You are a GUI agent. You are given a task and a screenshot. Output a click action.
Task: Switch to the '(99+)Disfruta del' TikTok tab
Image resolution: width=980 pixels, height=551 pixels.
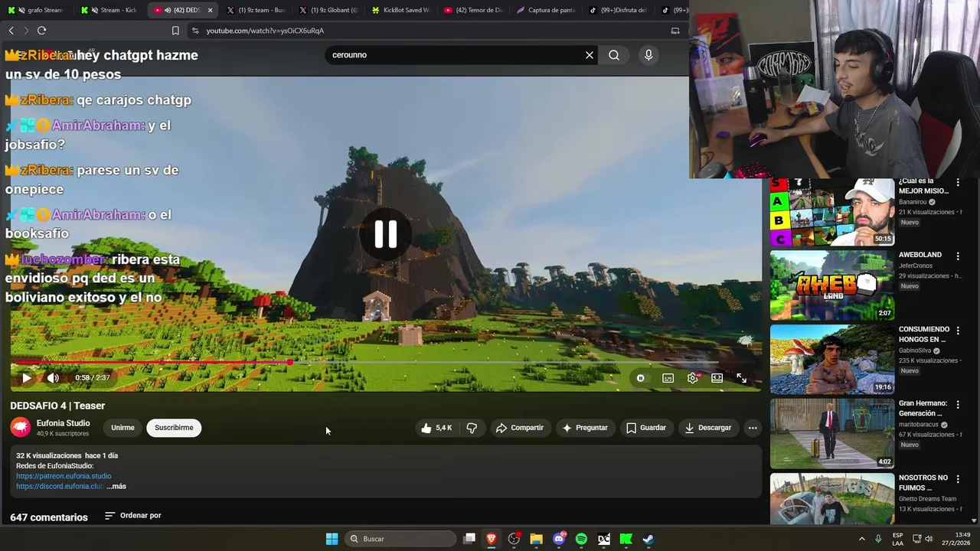coord(618,10)
